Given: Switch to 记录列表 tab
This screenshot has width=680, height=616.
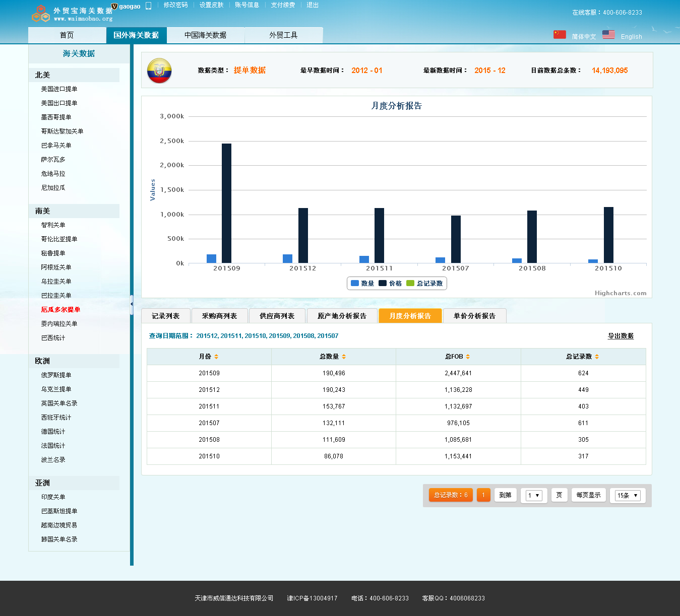Looking at the screenshot, I should pos(165,316).
